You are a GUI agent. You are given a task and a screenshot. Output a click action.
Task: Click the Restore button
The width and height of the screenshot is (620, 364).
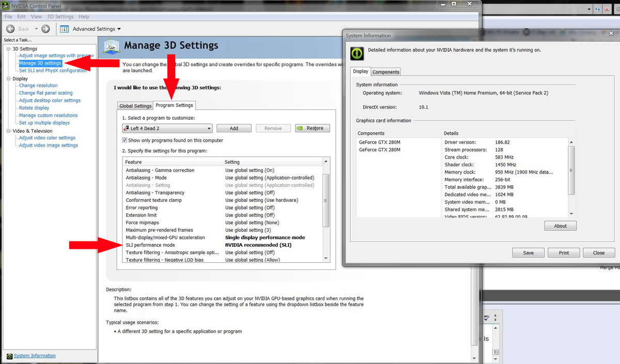point(313,128)
